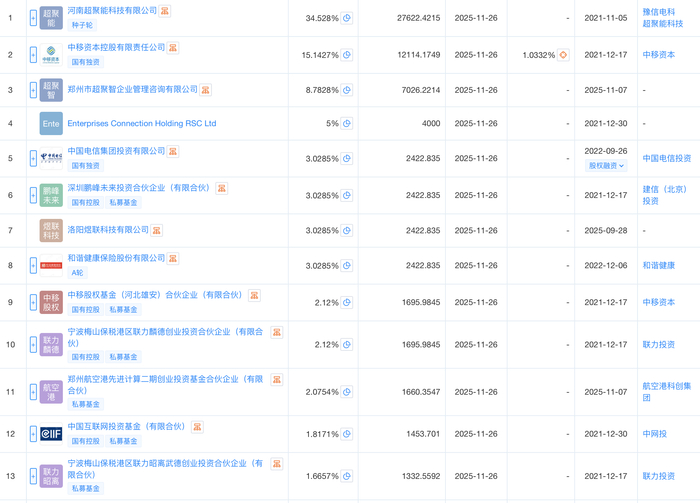Click pie chart icon beside 34.528% share

pos(347,18)
